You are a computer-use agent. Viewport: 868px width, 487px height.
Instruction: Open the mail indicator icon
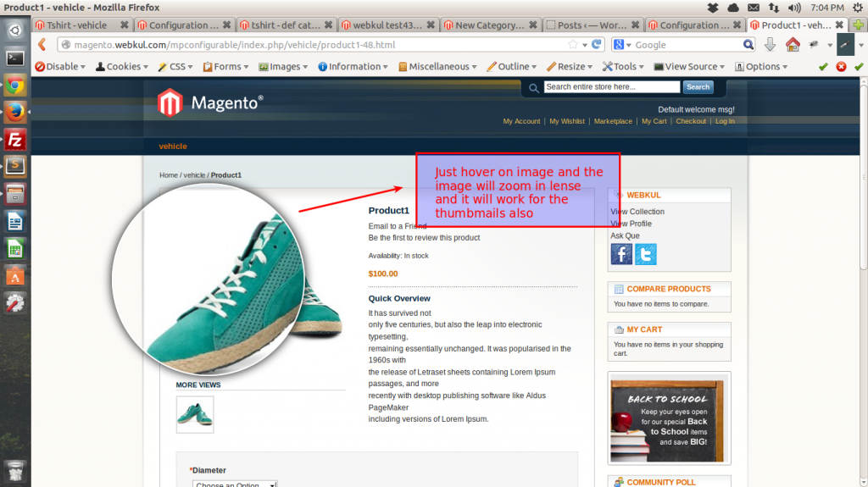coord(753,7)
